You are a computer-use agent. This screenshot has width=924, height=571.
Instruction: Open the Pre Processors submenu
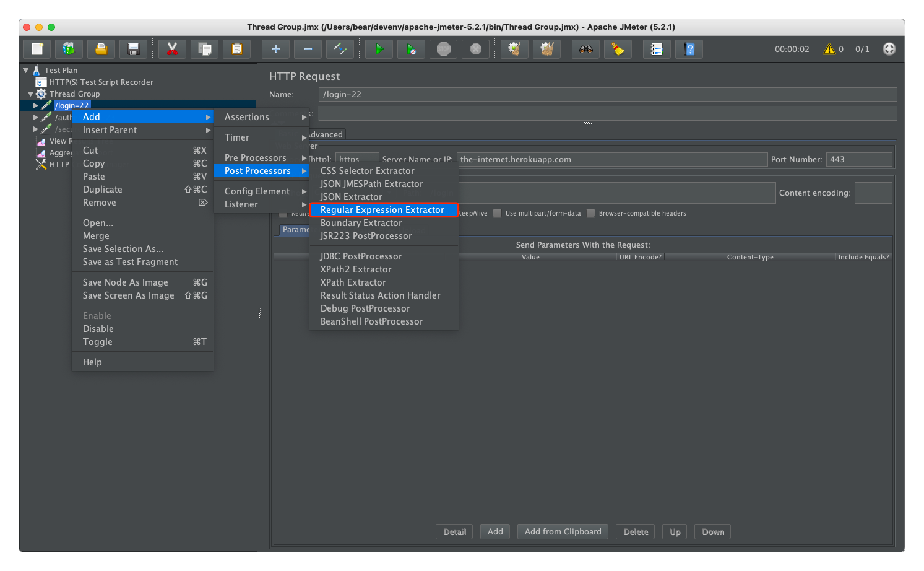pyautogui.click(x=261, y=157)
